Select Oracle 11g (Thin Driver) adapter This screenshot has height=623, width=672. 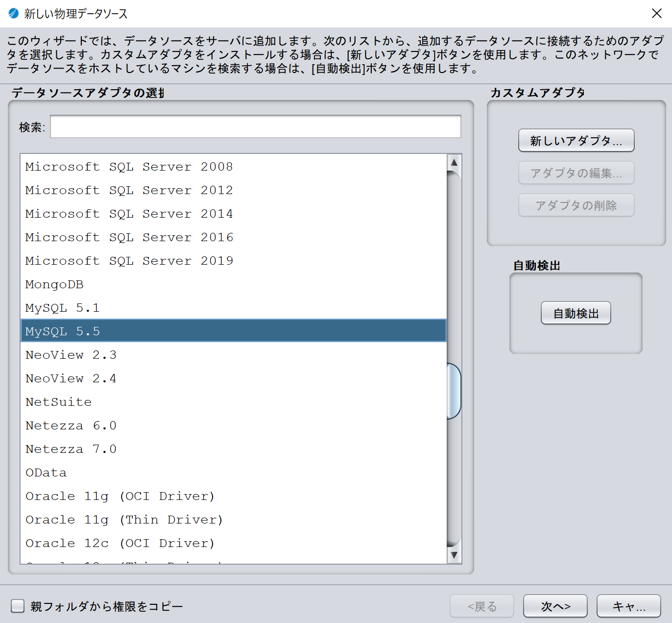coord(234,520)
